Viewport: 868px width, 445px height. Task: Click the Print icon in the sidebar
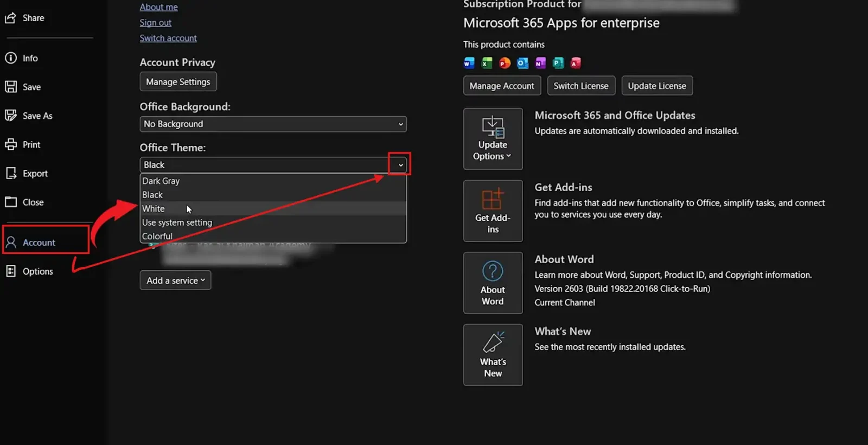pos(11,144)
